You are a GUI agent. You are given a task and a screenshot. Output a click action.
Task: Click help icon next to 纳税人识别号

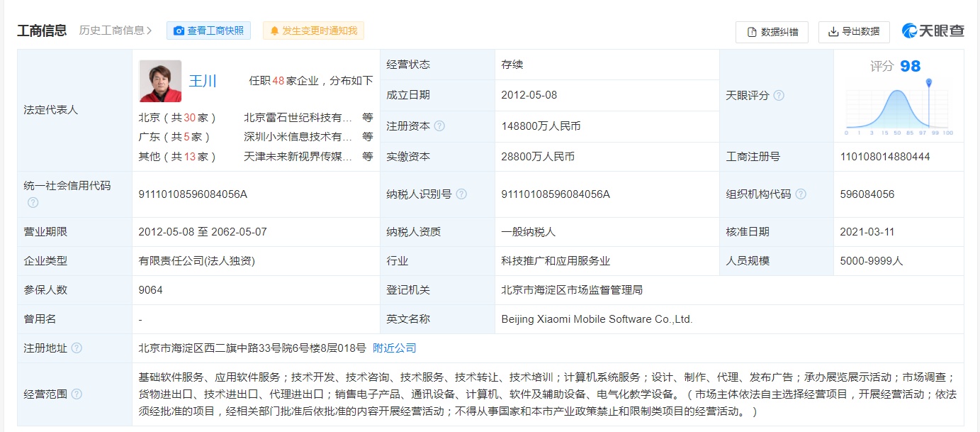461,194
